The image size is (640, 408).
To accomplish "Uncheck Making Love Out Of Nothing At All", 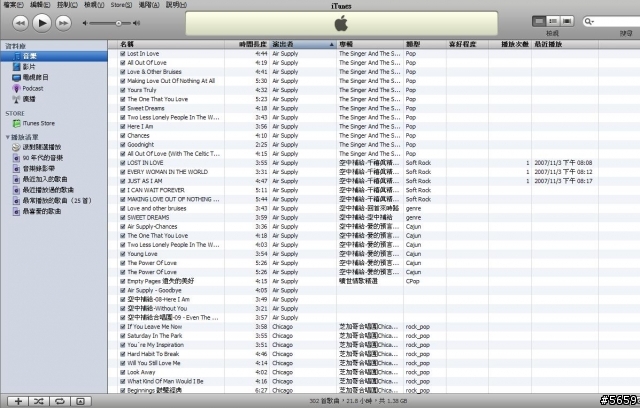I will point(122,81).
